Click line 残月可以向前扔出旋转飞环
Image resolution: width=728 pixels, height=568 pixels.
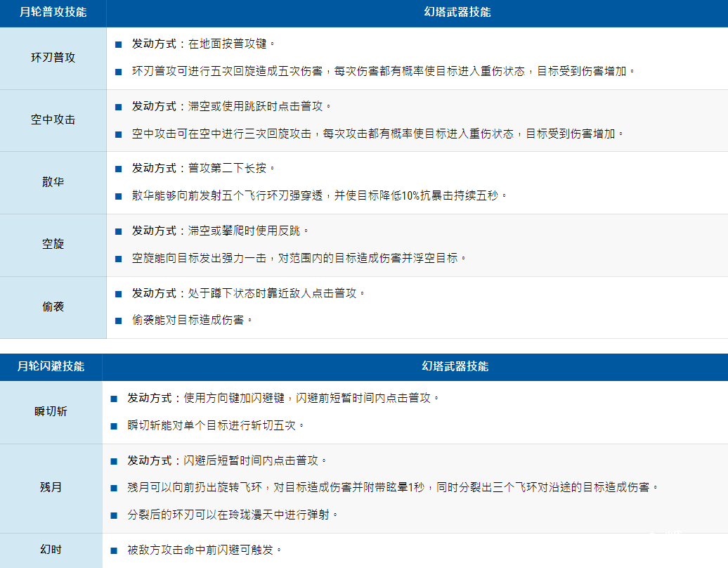[393, 488]
